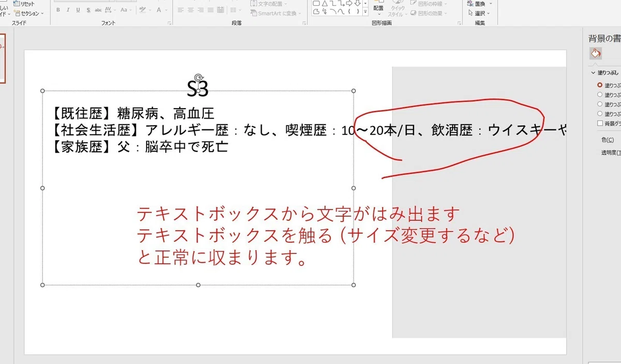
Task: Click リセット button
Action: [x=24, y=4]
